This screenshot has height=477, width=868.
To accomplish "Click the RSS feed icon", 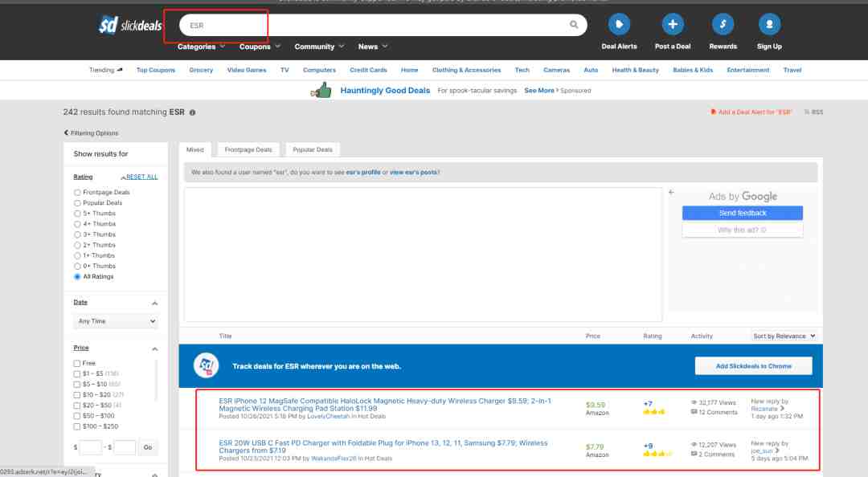I will pos(807,112).
